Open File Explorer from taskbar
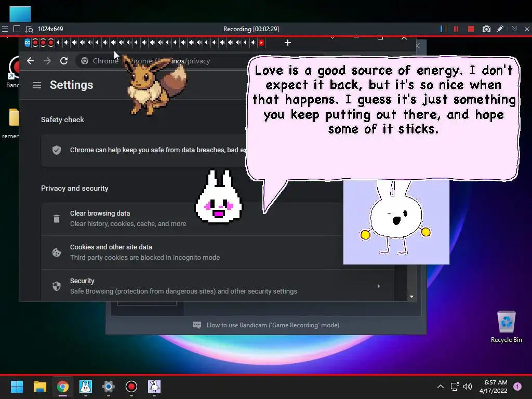 tap(39, 387)
